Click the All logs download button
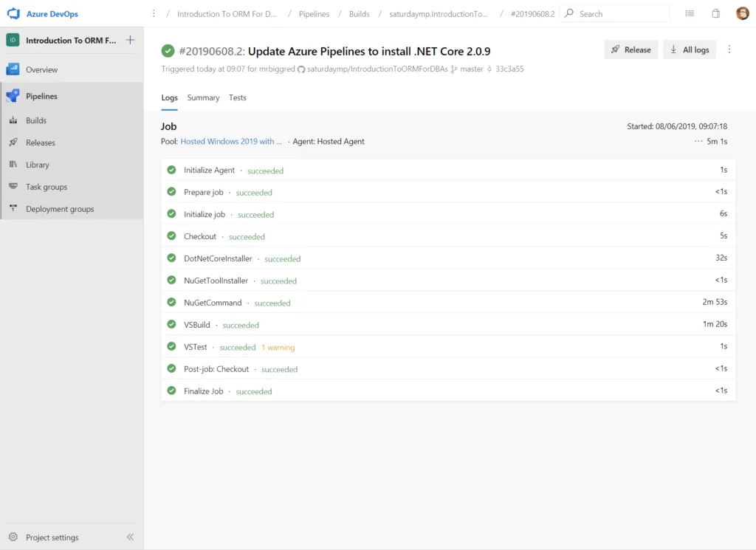This screenshot has height=550, width=756. [690, 49]
